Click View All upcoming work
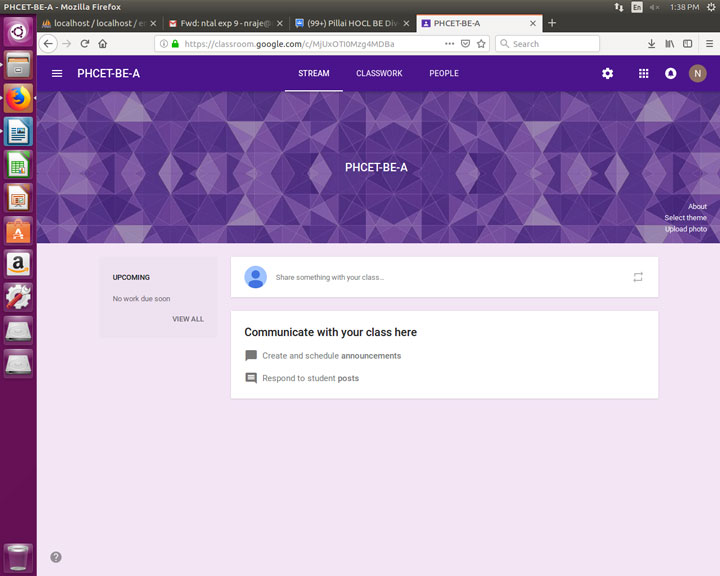This screenshot has height=576, width=720. click(x=187, y=319)
